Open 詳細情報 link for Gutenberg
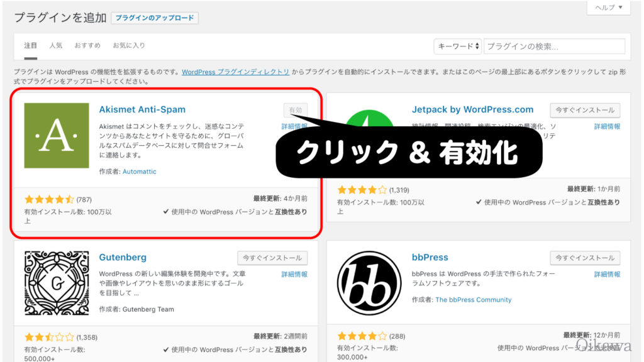The width and height of the screenshot is (644, 362). coord(294,275)
